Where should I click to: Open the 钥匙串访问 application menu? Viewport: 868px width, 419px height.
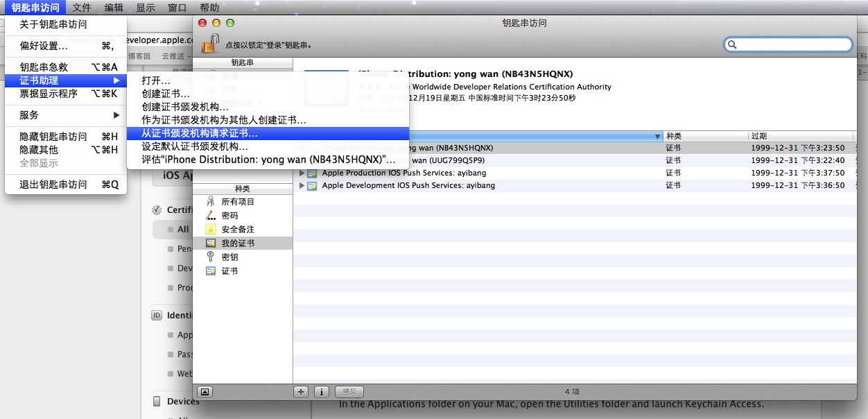pyautogui.click(x=35, y=8)
